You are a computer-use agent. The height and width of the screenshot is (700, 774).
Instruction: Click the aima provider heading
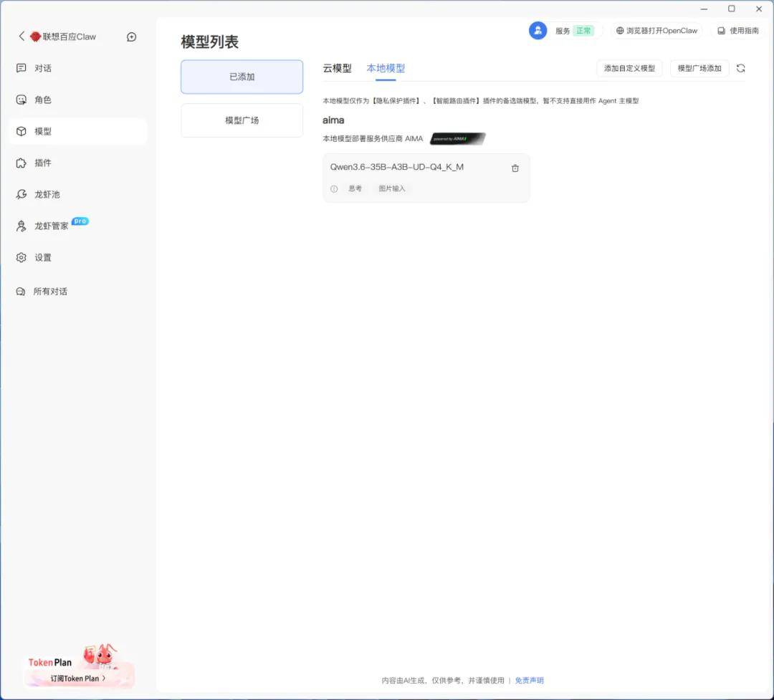(333, 120)
